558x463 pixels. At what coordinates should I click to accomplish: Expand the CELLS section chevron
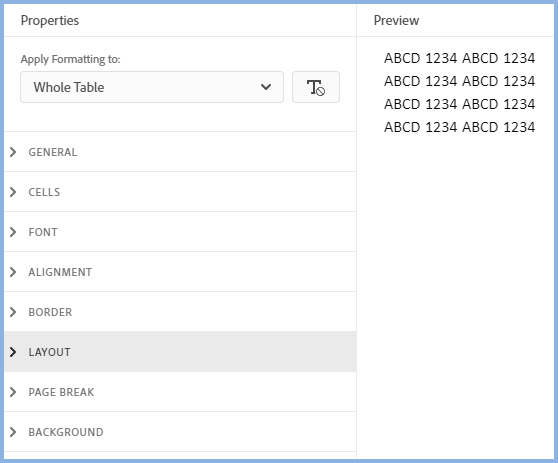pos(13,192)
